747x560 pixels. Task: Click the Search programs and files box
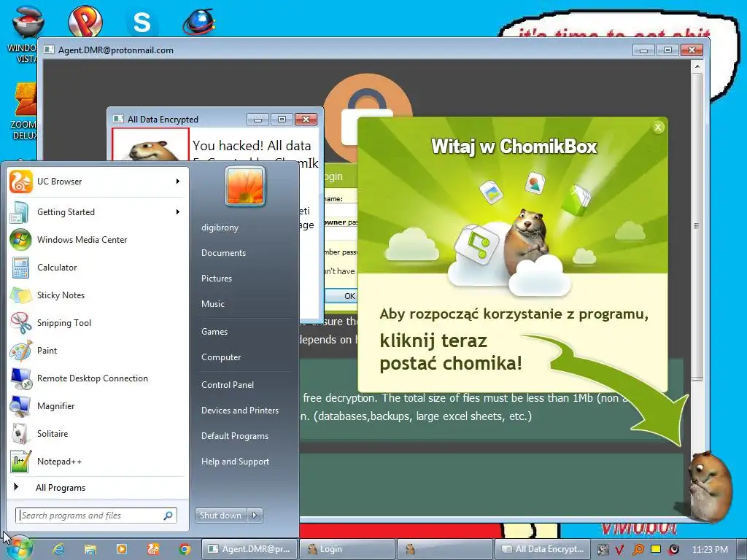click(x=96, y=516)
